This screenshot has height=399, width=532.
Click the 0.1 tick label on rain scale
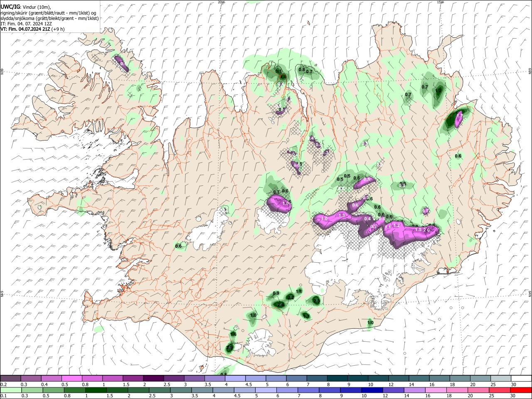[x=3, y=396]
